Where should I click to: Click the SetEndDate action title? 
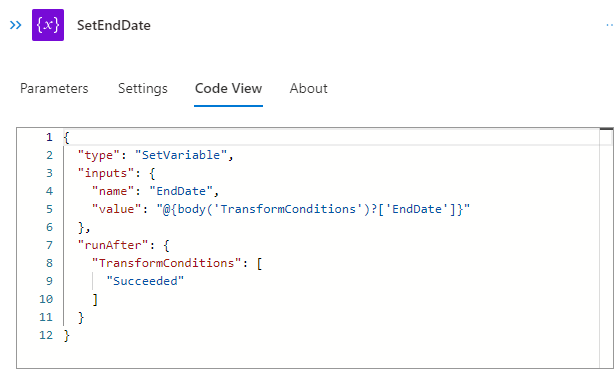click(114, 25)
